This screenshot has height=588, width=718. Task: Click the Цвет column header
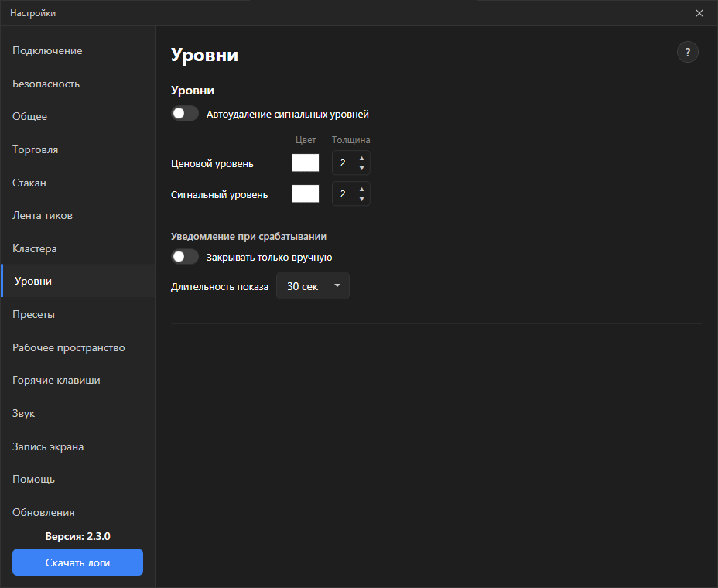(306, 140)
